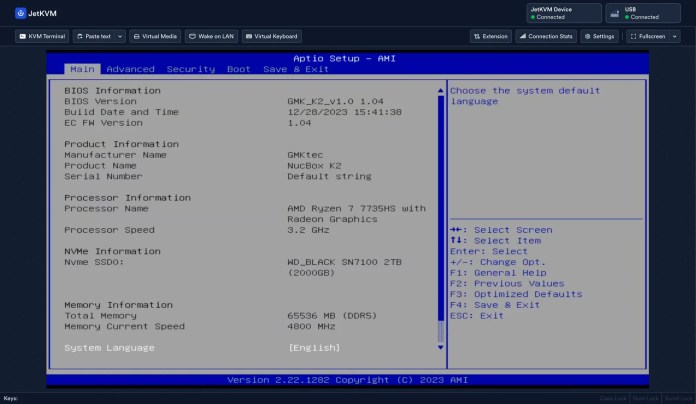Click the F1: General Help hint

coord(498,273)
